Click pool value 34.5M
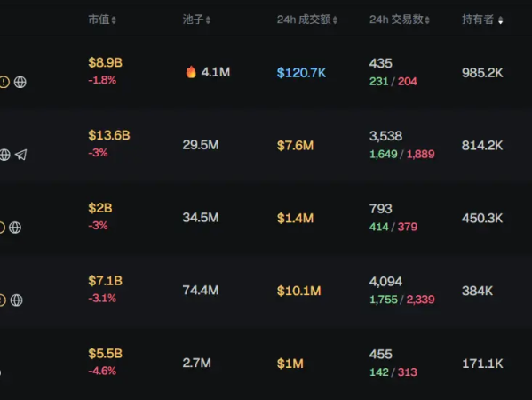Image resolution: width=532 pixels, height=400 pixels. [201, 217]
